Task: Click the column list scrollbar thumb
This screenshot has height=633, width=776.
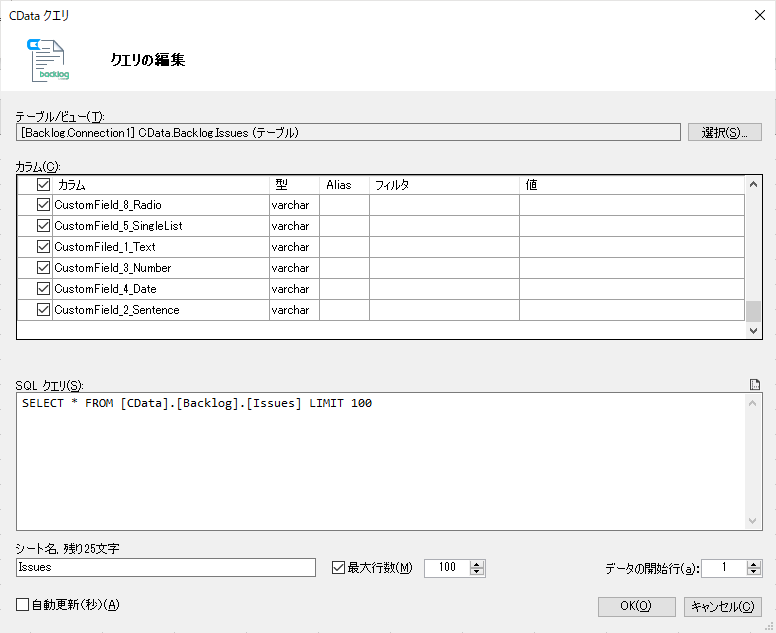Action: [753, 312]
